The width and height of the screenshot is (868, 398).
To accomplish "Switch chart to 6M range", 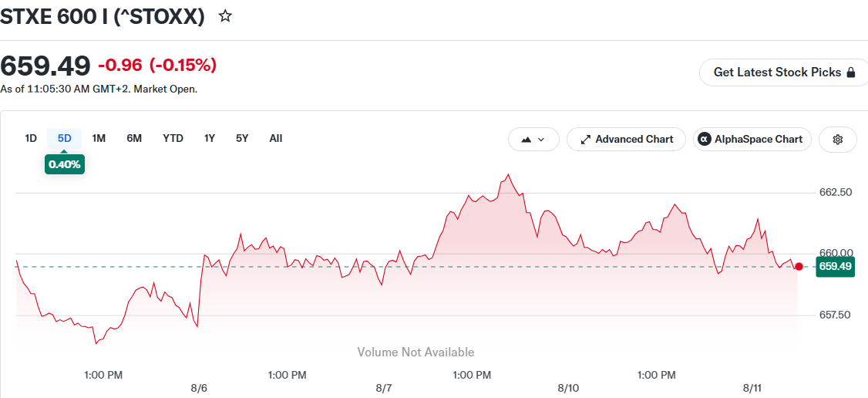I will tap(134, 138).
